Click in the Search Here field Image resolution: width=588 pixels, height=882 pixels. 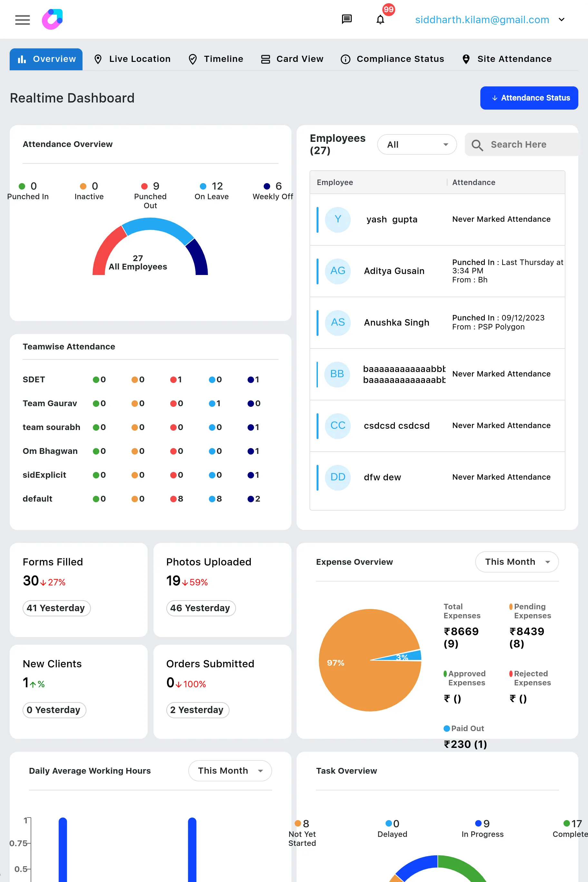coord(521,144)
